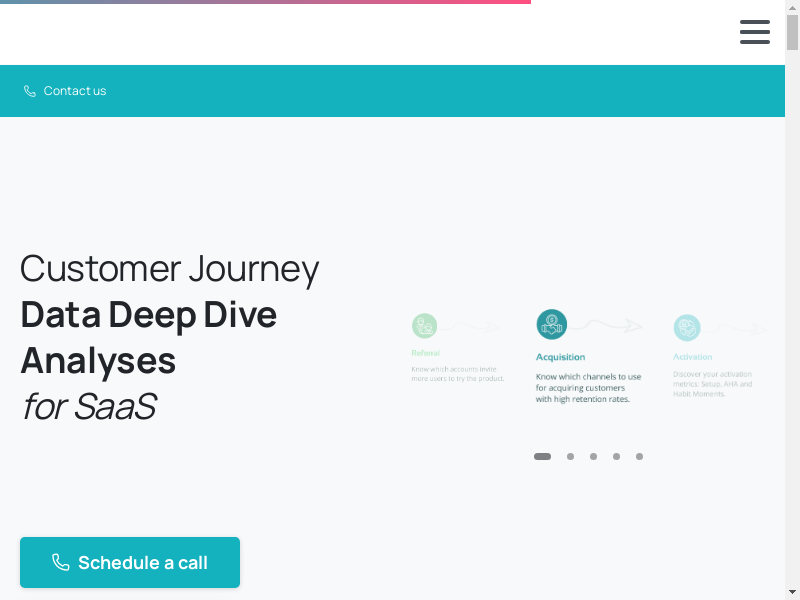The width and height of the screenshot is (800, 600).
Task: Click the Customer Journey headline text
Action: pyautogui.click(x=169, y=269)
